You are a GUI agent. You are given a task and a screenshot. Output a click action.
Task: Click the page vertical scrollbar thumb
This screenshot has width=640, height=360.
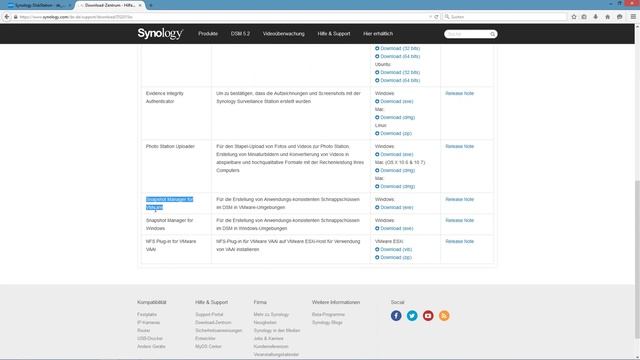[637, 259]
